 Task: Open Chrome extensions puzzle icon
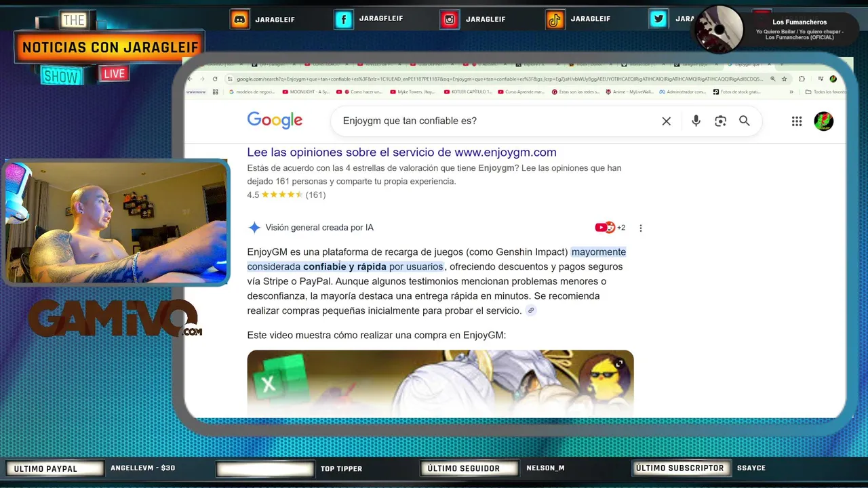click(802, 79)
